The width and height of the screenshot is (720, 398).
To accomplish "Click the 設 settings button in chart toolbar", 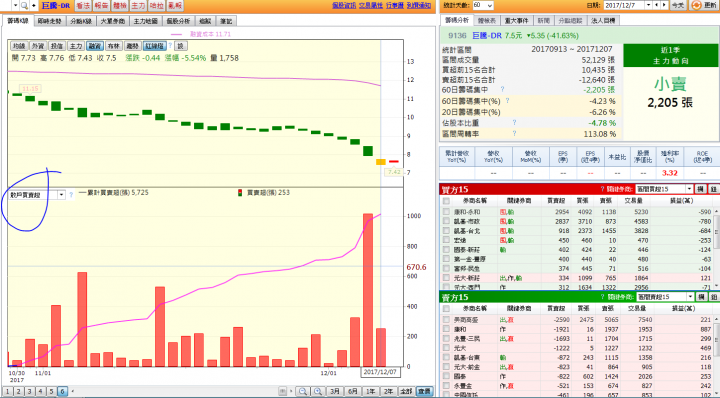I will (x=180, y=46).
